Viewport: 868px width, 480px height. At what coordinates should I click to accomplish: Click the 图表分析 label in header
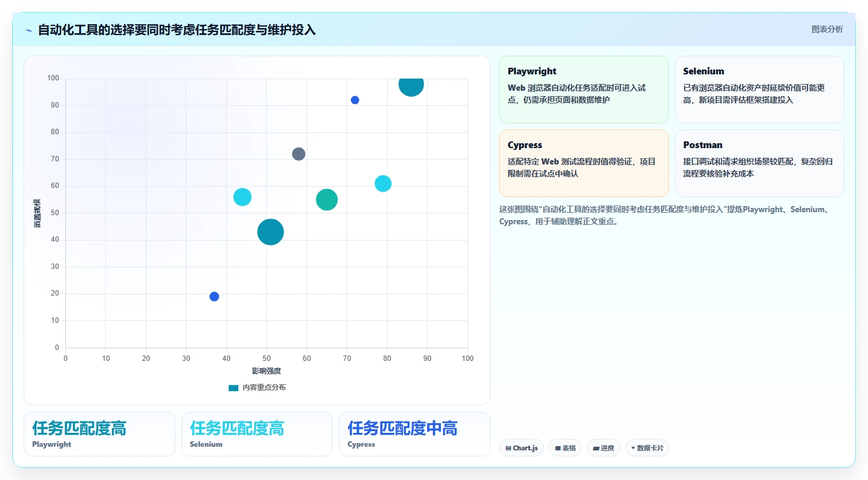click(x=827, y=30)
